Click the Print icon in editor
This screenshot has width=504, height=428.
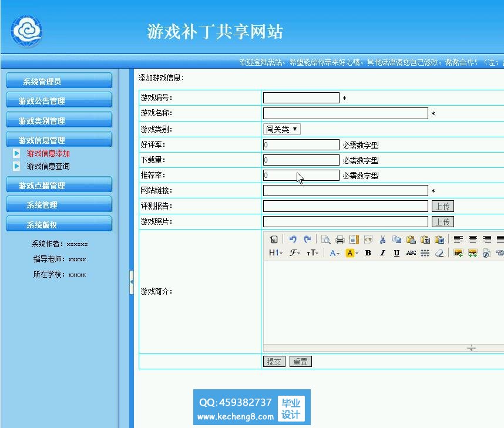point(340,240)
